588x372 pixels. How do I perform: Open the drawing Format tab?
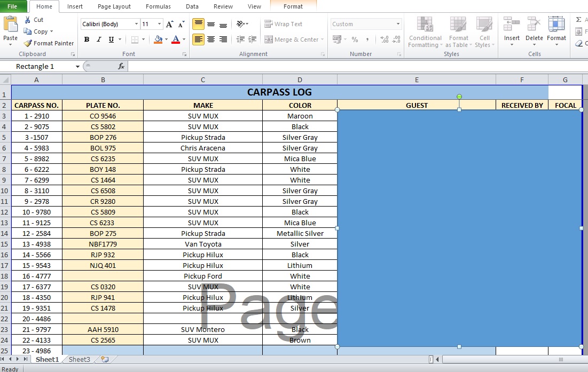coord(293,6)
